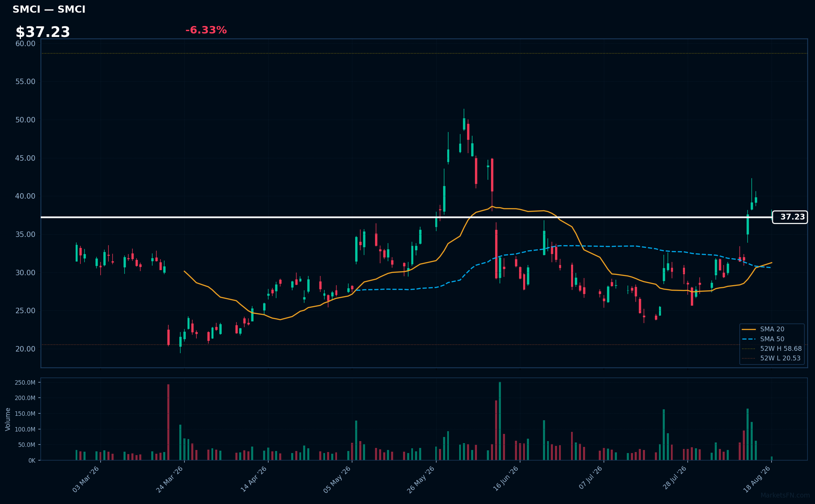This screenshot has height=504, width=815.
Task: Click the 37.23 price tag on right axis
Action: click(x=790, y=217)
